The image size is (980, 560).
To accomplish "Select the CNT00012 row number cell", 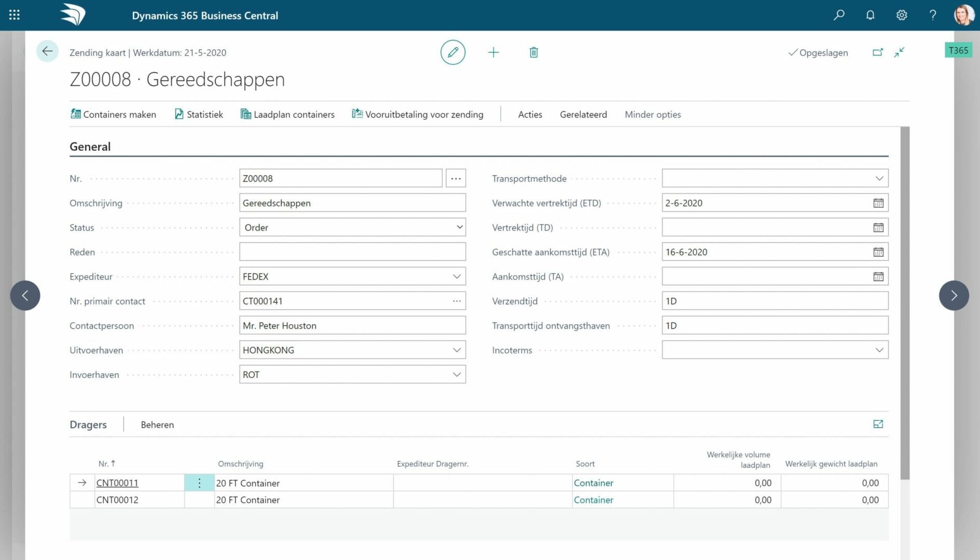I will (x=139, y=500).
